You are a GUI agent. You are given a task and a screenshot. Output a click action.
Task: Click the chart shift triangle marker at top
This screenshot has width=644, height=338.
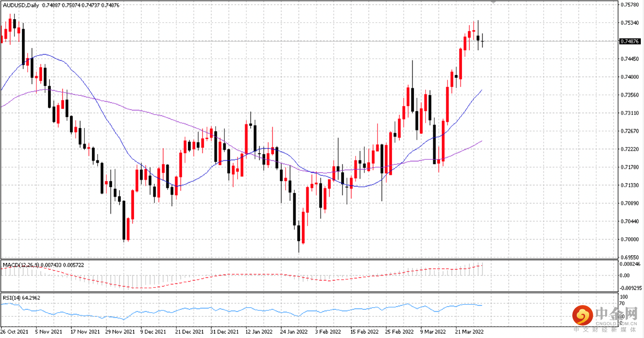[493, 2]
